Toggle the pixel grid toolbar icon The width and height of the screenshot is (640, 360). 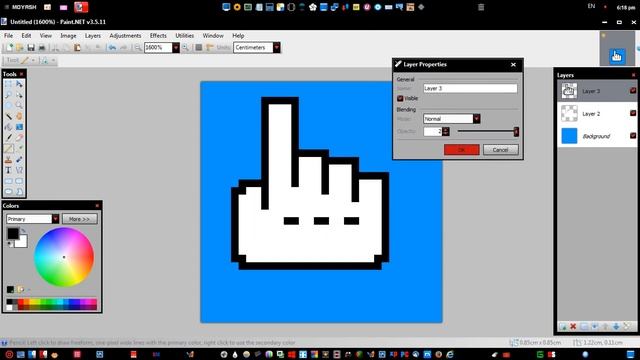[199, 47]
